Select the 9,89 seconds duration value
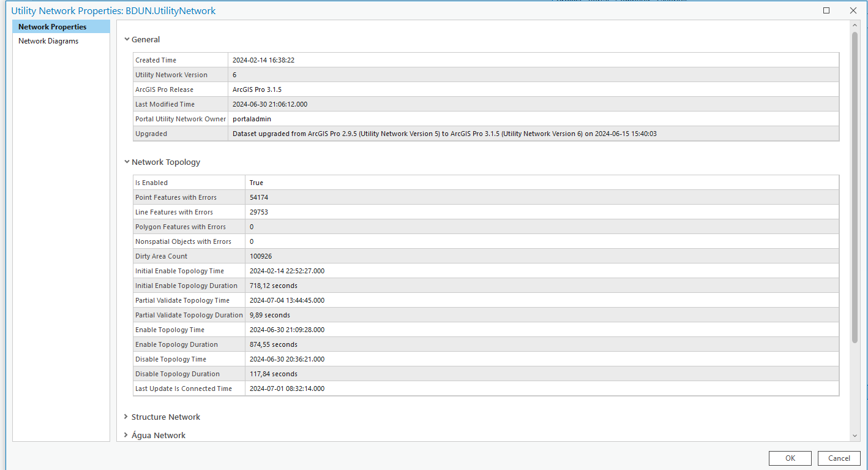Viewport: 868px width, 470px height. pyautogui.click(x=270, y=315)
